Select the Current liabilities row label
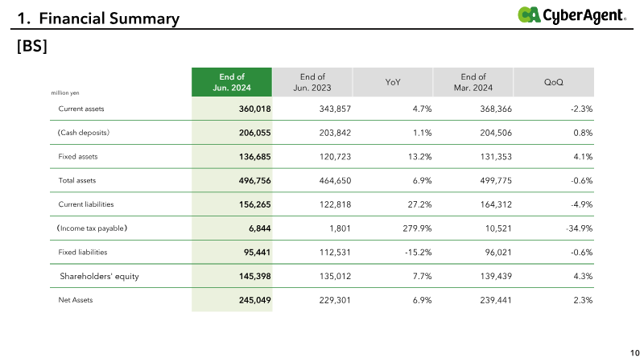 86,204
